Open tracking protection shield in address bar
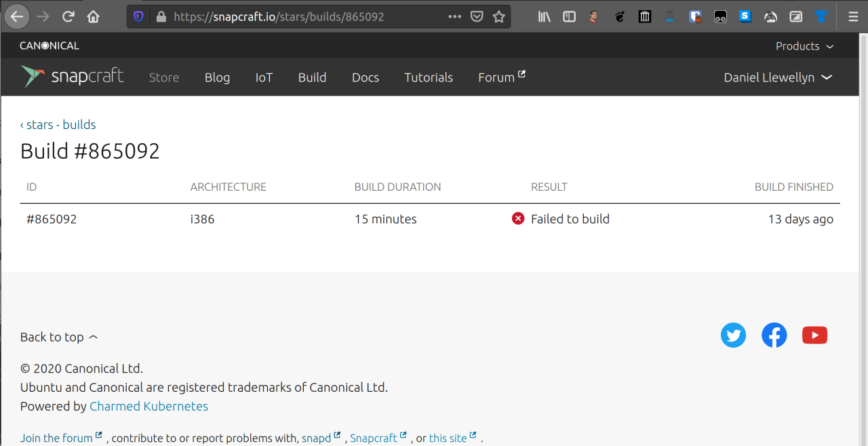The width and height of the screenshot is (868, 446). [x=138, y=16]
